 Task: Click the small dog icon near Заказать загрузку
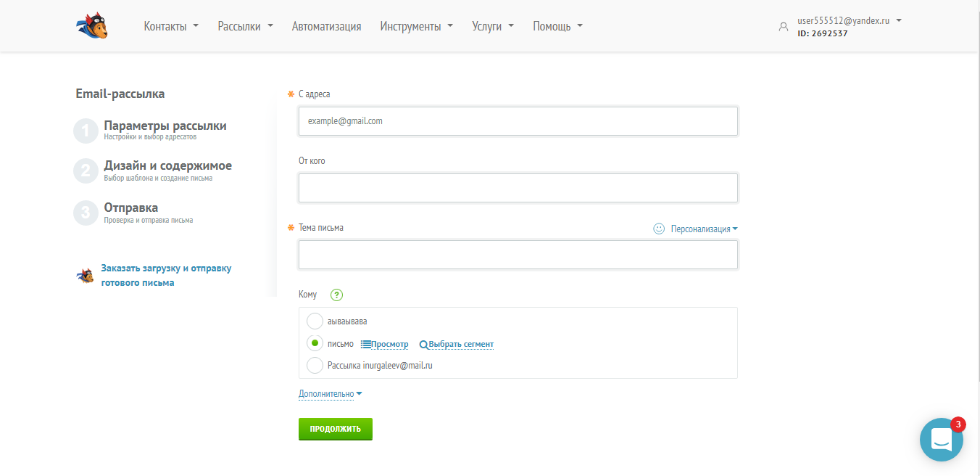click(x=86, y=276)
